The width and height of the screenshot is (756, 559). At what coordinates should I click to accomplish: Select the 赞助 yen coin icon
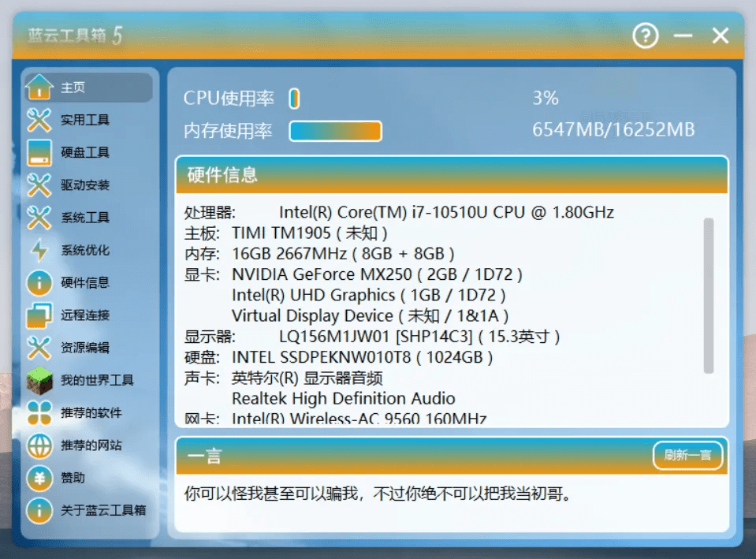click(x=39, y=477)
